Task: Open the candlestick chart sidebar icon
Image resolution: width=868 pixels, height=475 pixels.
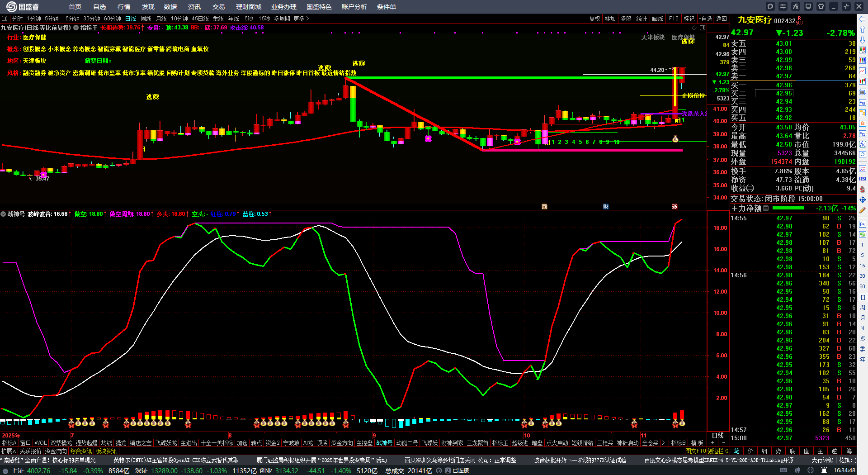Action: click(x=863, y=81)
